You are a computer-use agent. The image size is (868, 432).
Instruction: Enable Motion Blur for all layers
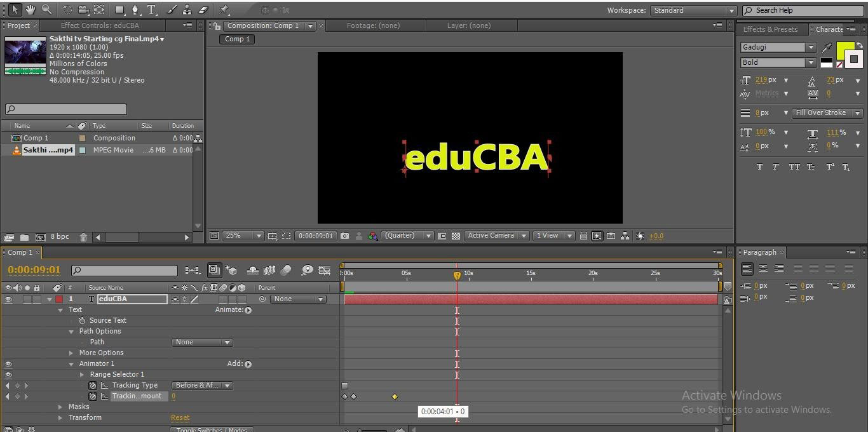pos(286,270)
